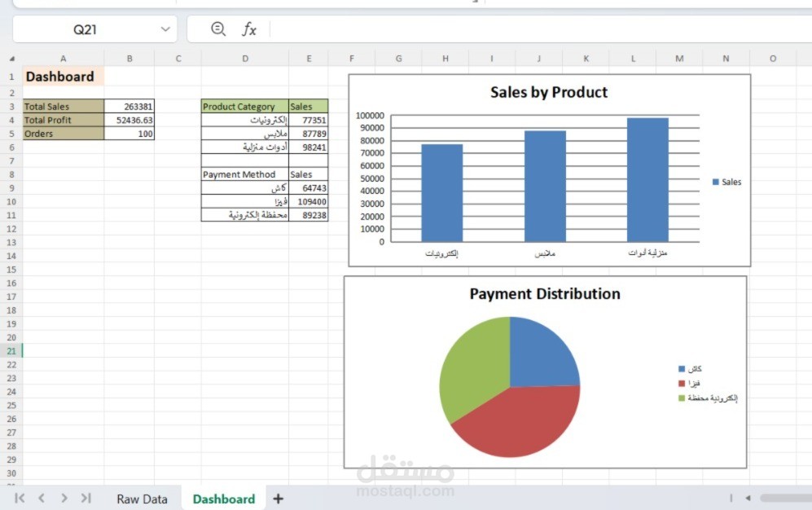Click the Sales by Product chart title

coord(549,92)
